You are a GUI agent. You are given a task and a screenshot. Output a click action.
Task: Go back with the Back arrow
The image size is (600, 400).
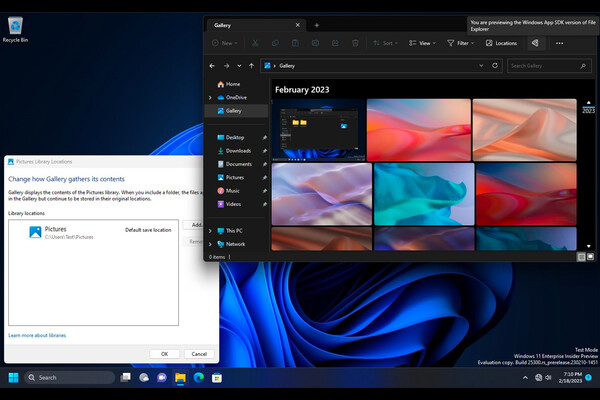pyautogui.click(x=212, y=65)
